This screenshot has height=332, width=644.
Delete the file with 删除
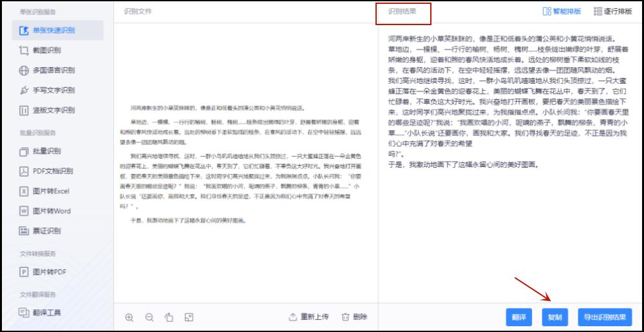[354, 317]
